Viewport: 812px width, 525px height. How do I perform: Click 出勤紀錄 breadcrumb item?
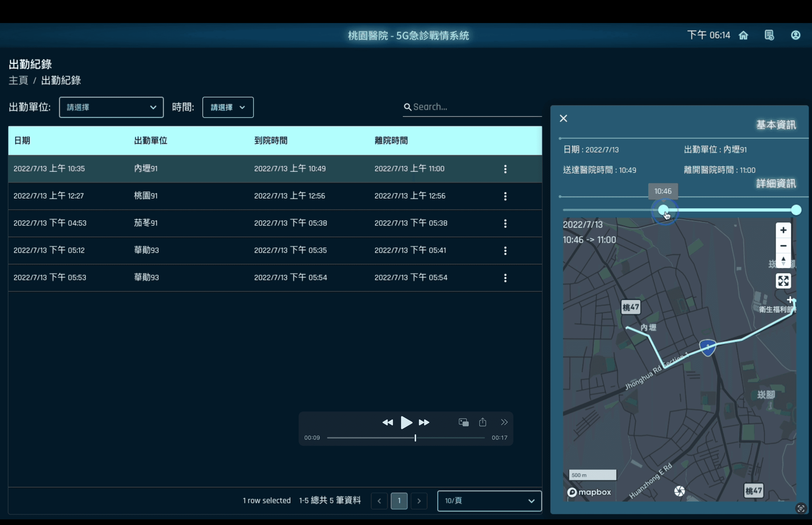pos(61,80)
